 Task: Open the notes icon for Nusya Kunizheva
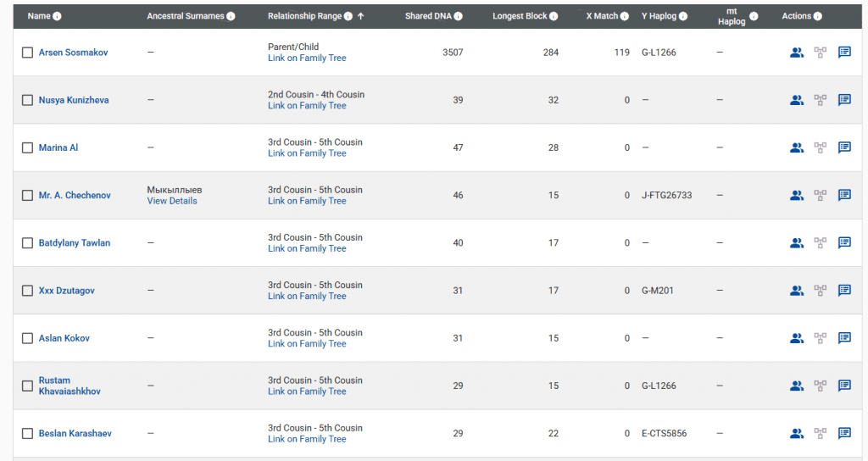pos(844,100)
